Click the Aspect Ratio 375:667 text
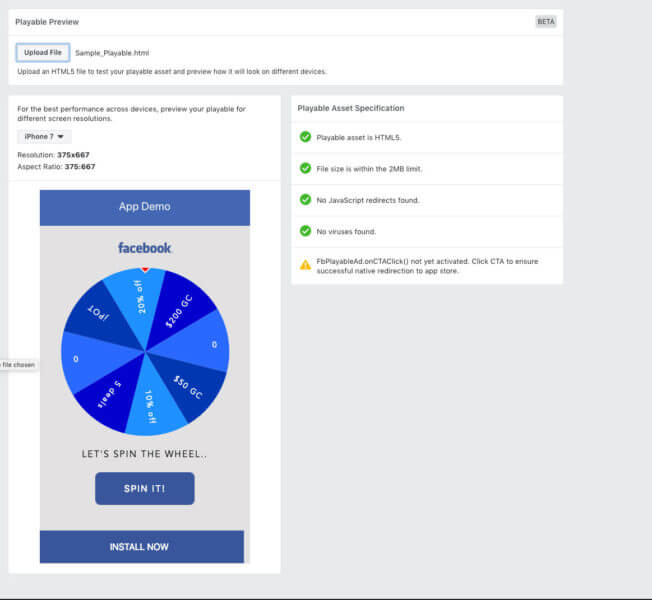 click(56, 167)
